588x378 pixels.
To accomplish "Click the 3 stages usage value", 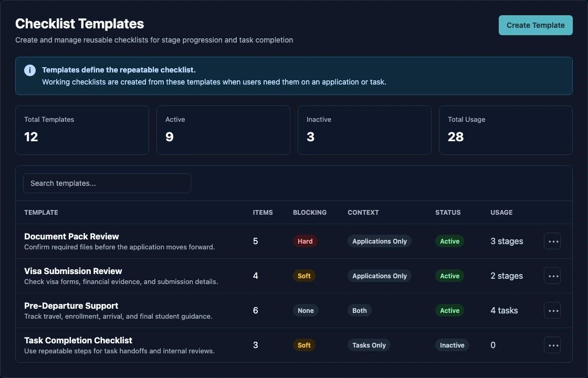I will [x=507, y=241].
